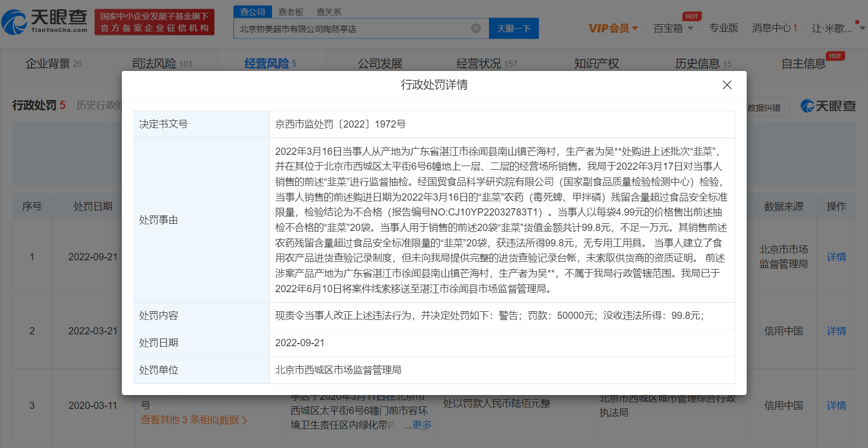Screen dimensions: 868x448
Task: Click the 更多 link in row 3
Action: pyautogui.click(x=422, y=425)
